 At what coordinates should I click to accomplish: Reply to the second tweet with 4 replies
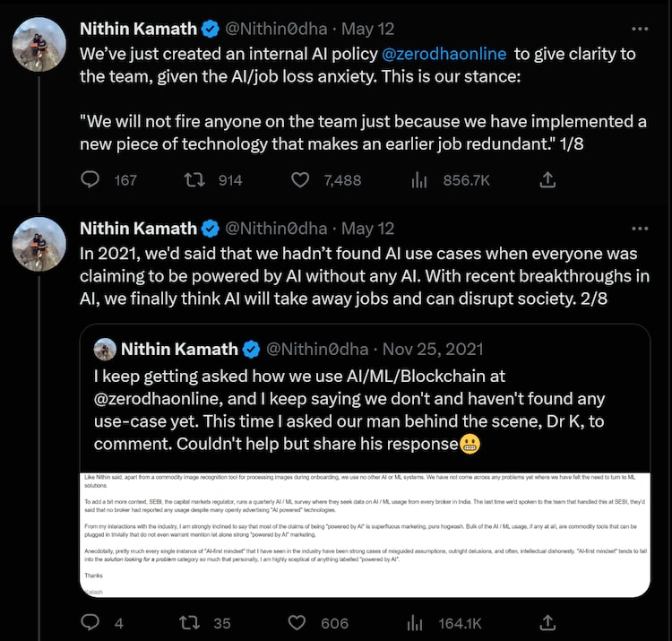pyautogui.click(x=90, y=622)
